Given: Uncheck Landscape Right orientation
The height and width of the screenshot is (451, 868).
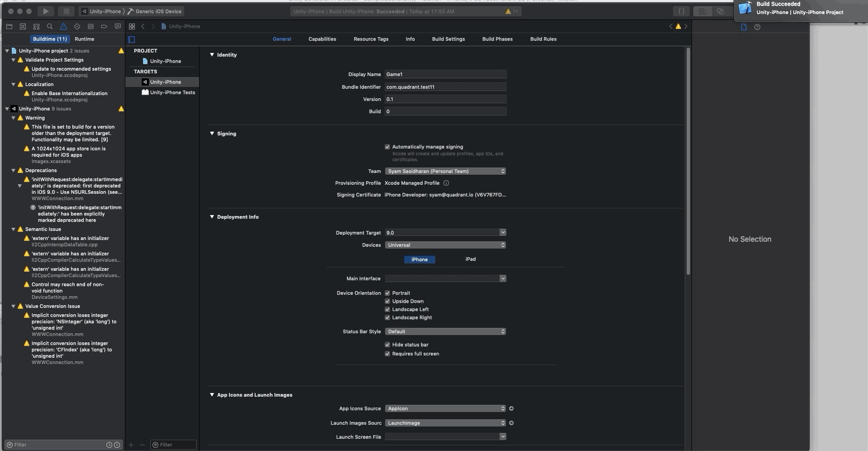Looking at the screenshot, I should (x=387, y=317).
